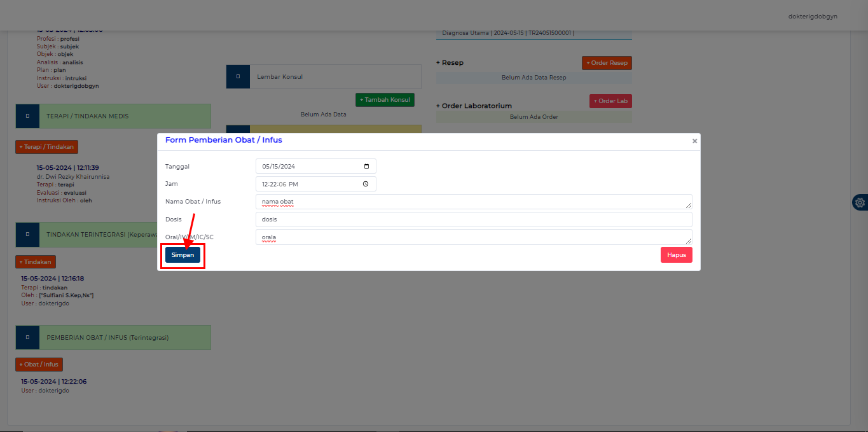The height and width of the screenshot is (432, 868).
Task: Click the clock icon in the Jam field
Action: 366,183
